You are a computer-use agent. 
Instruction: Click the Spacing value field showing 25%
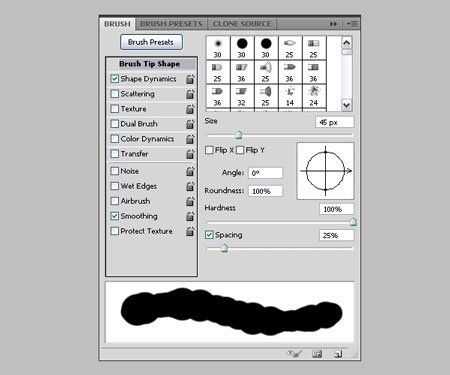click(337, 235)
